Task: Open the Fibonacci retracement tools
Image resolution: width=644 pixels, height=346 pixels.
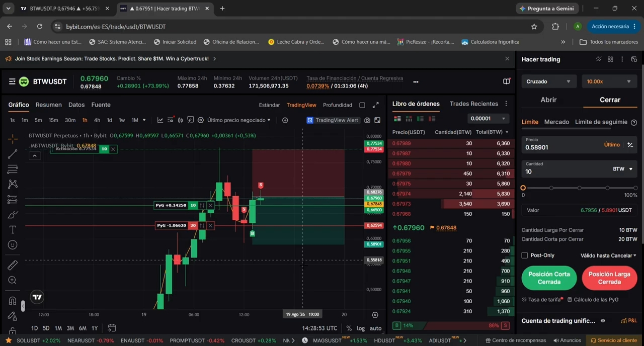Action: coord(13,169)
